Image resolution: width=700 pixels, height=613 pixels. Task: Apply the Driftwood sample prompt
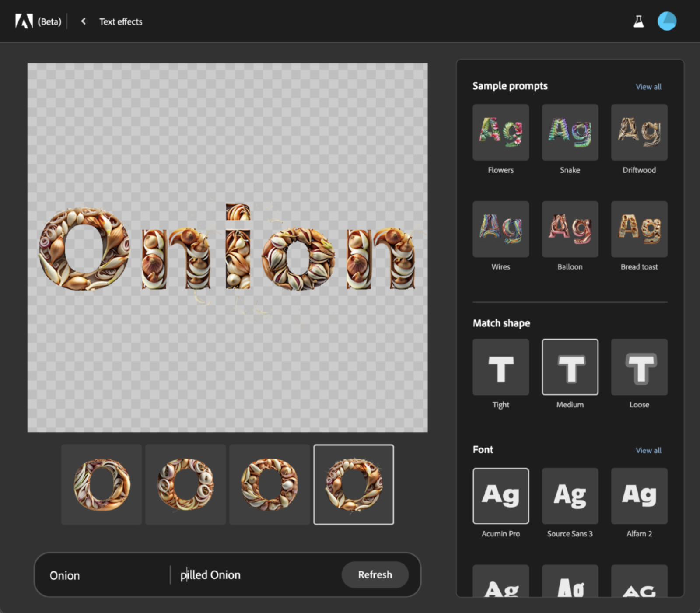(639, 132)
